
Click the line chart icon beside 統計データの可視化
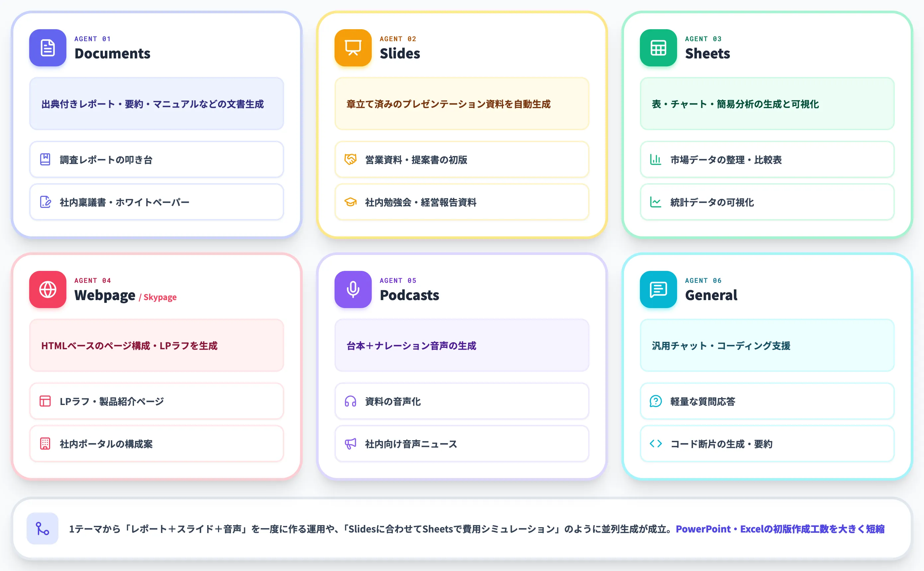coord(655,202)
